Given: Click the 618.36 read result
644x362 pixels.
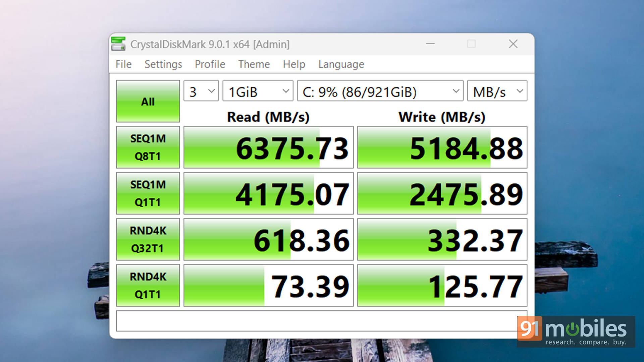Looking at the screenshot, I should [268, 239].
